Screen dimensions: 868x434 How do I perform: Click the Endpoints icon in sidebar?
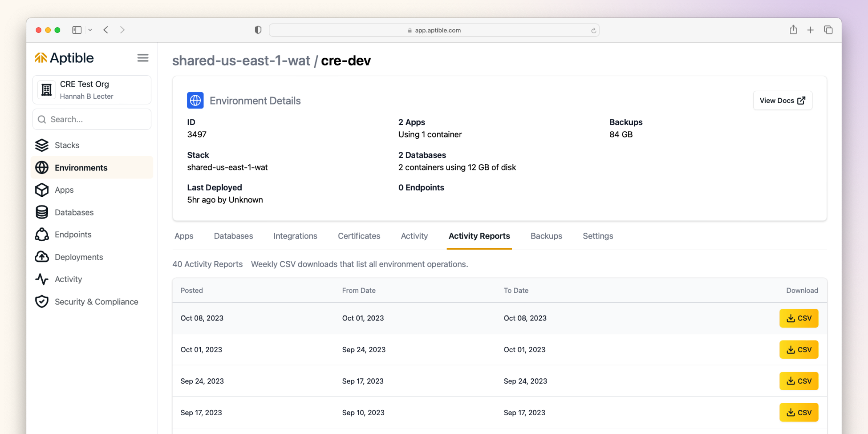click(x=42, y=235)
